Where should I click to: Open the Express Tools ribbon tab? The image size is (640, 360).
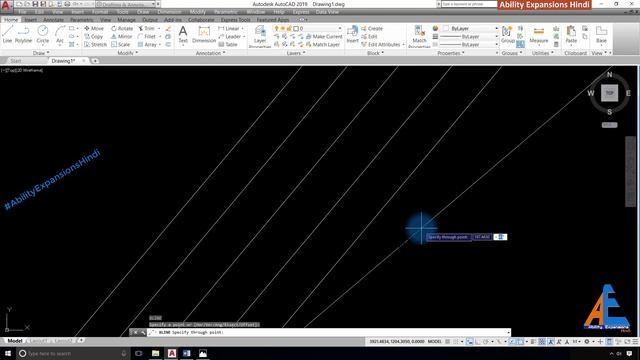coord(236,20)
